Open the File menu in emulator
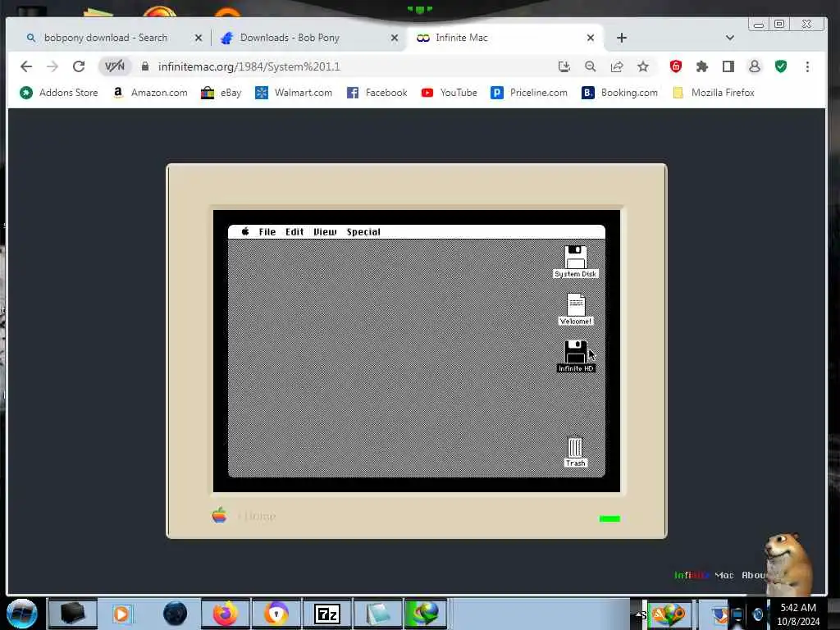The width and height of the screenshot is (840, 630). 267,232
